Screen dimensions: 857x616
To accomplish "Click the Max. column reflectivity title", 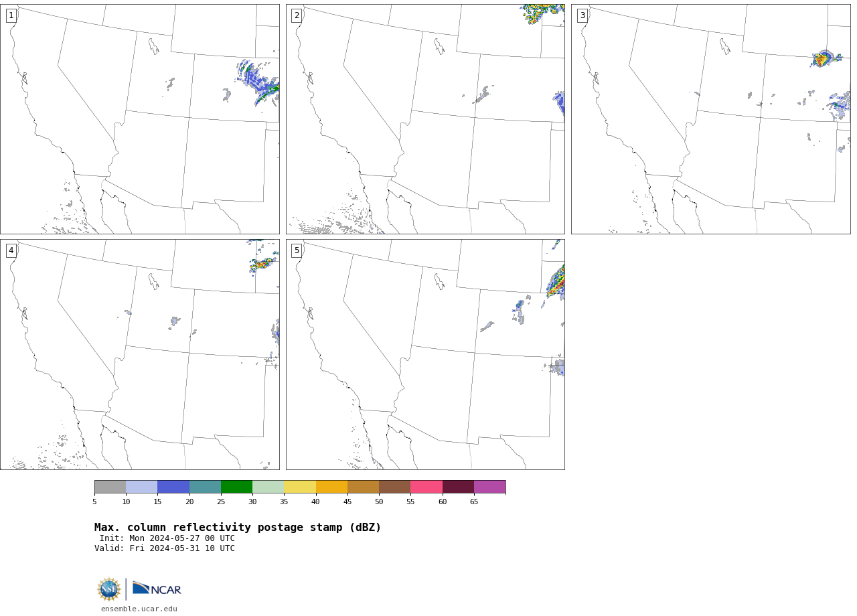I will 238,528.
